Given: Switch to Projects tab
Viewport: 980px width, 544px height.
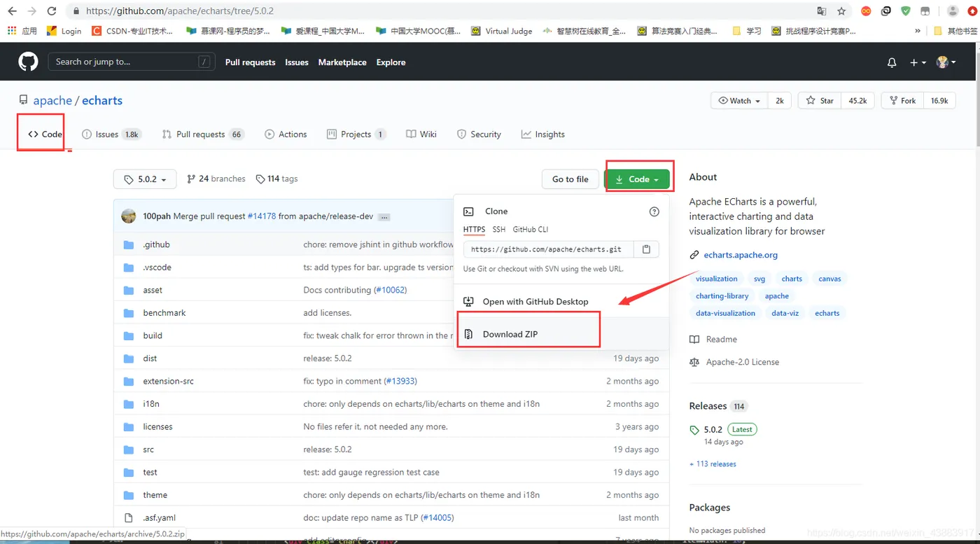Looking at the screenshot, I should 356,134.
